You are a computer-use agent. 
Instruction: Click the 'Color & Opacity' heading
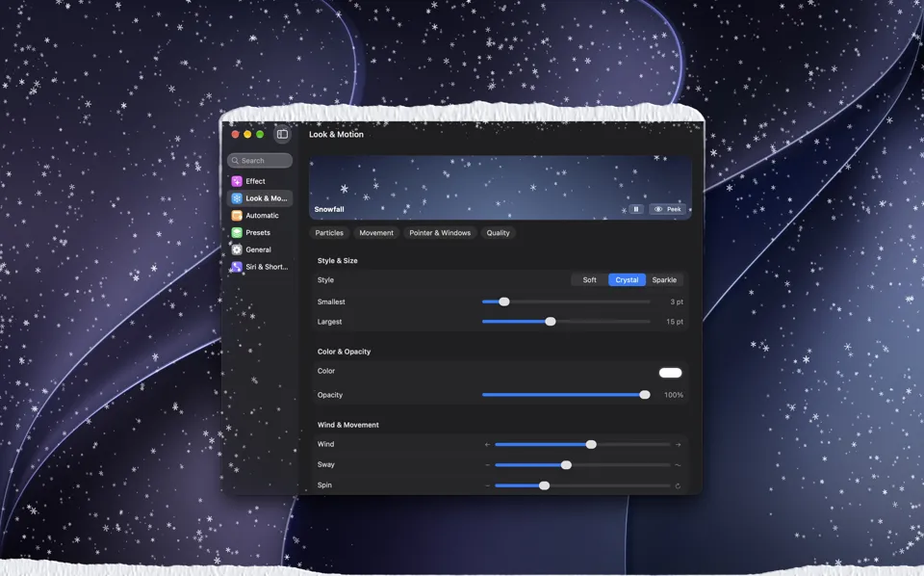[345, 352]
